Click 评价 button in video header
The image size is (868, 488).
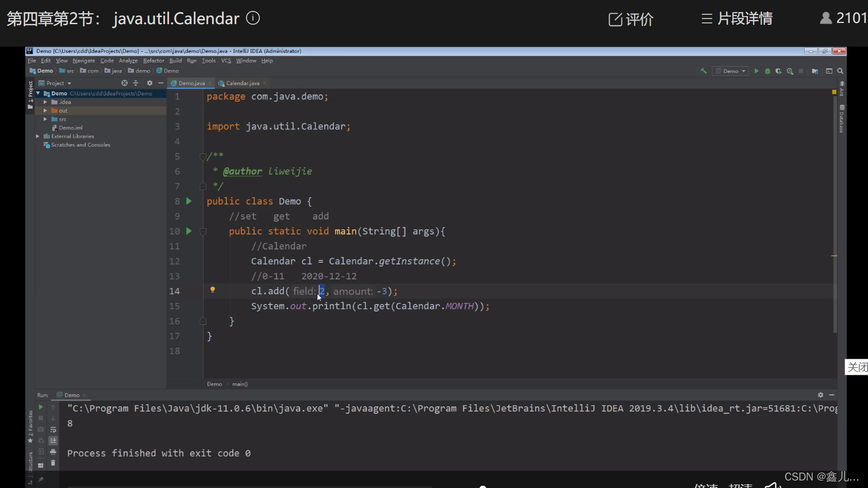click(631, 19)
